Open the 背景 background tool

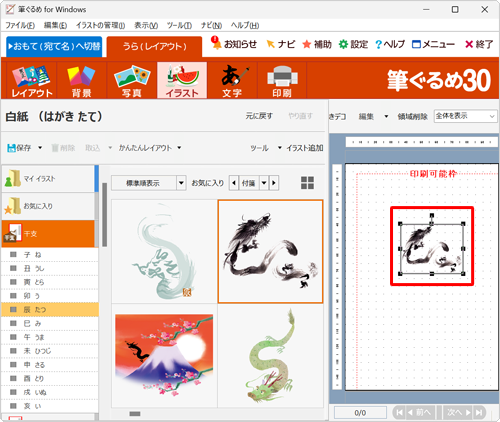(82, 80)
